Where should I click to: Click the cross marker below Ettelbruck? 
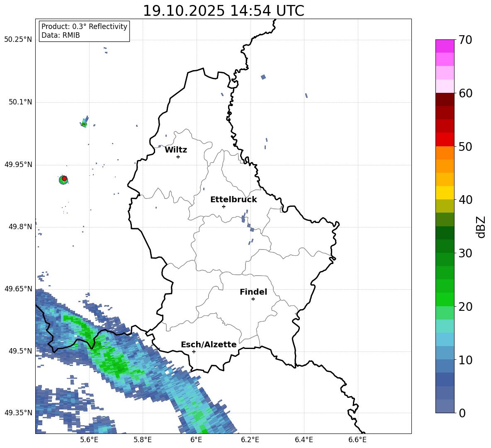pos(224,206)
